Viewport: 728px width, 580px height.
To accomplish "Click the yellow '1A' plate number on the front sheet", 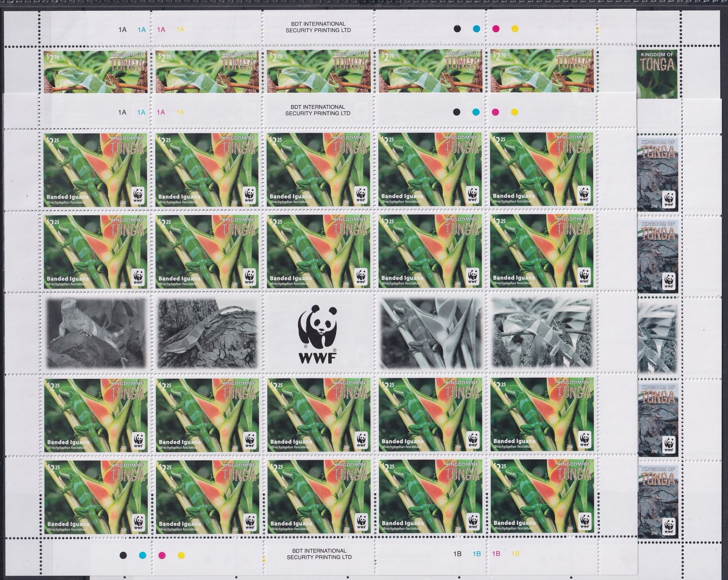I will tap(180, 112).
